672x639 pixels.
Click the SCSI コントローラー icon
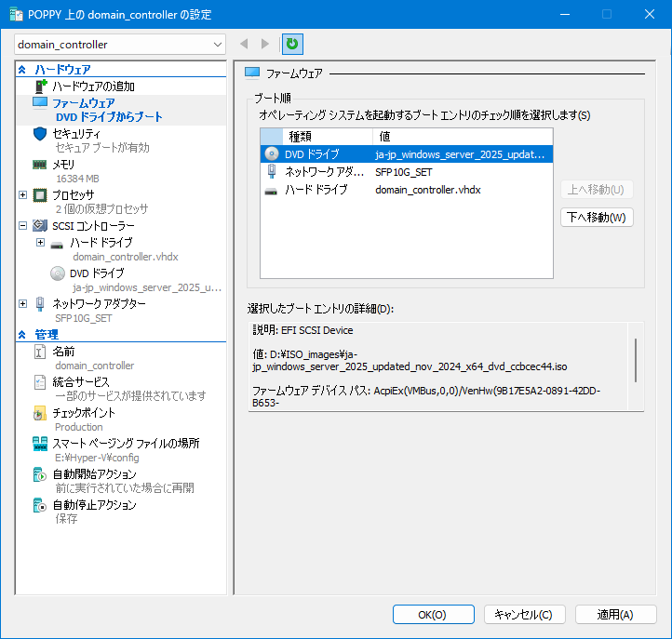tap(40, 226)
